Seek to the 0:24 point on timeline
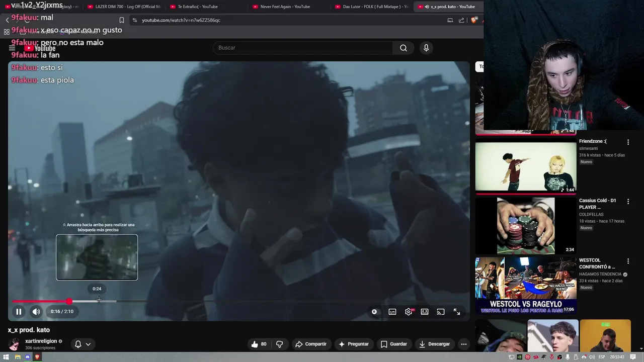Image resolution: width=644 pixels, height=362 pixels. coord(99,301)
